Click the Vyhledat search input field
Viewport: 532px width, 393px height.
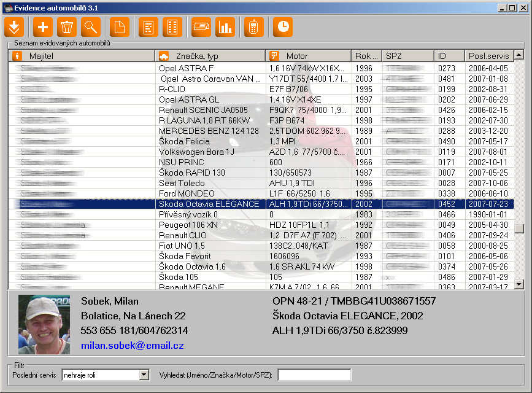pos(315,375)
